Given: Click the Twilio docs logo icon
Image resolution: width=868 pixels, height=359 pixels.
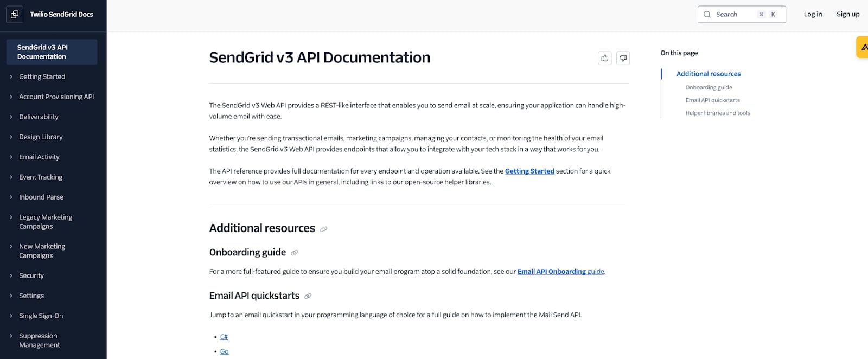Looking at the screenshot, I should (15, 15).
